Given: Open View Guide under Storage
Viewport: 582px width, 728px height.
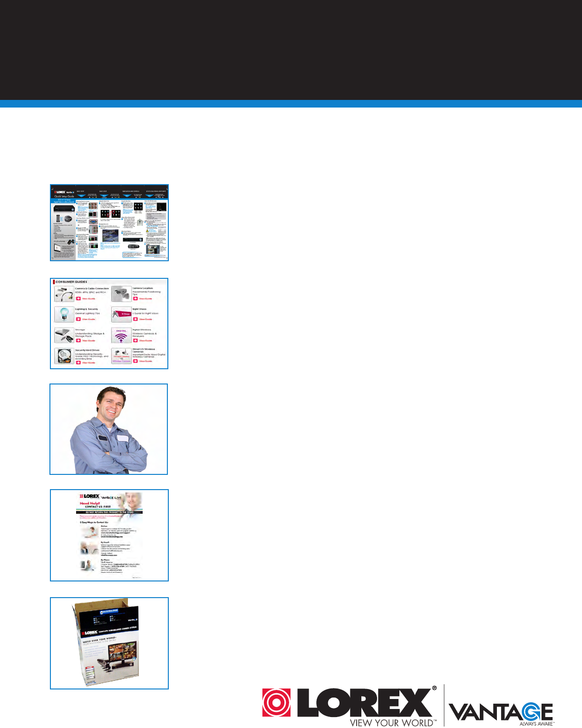Looking at the screenshot, I should click(x=86, y=341).
